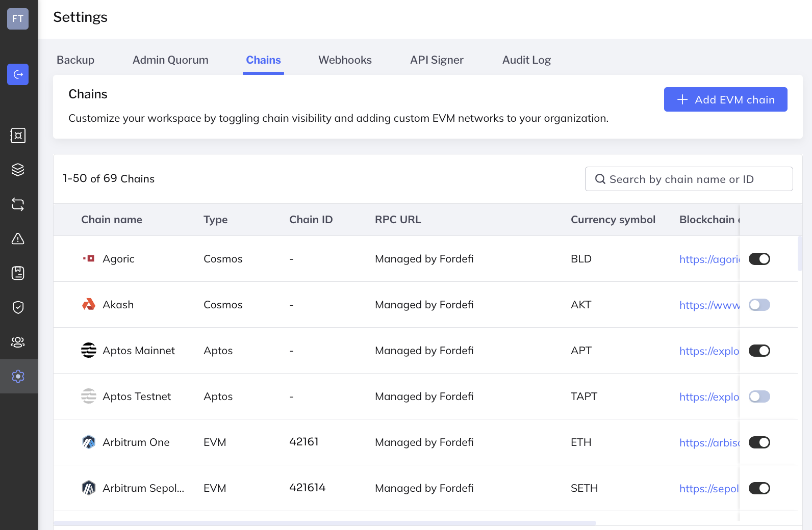Click the Chain name column header

pos(112,220)
